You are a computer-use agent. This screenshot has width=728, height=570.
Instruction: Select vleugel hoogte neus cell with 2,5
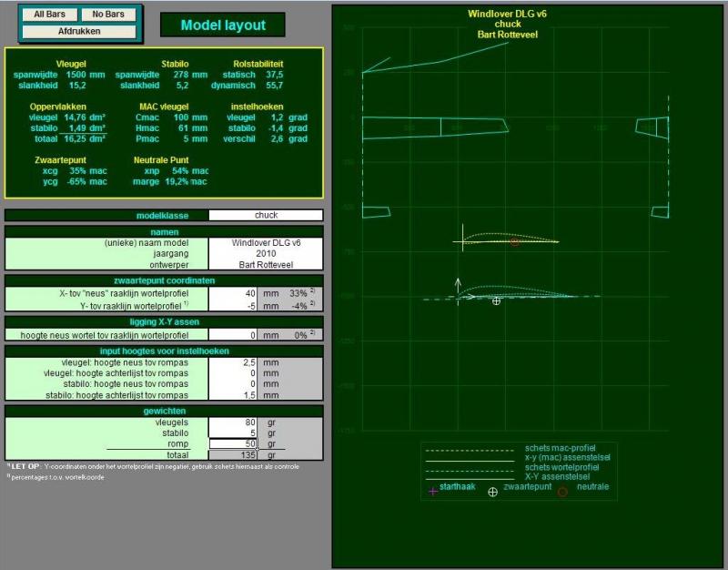(233, 362)
